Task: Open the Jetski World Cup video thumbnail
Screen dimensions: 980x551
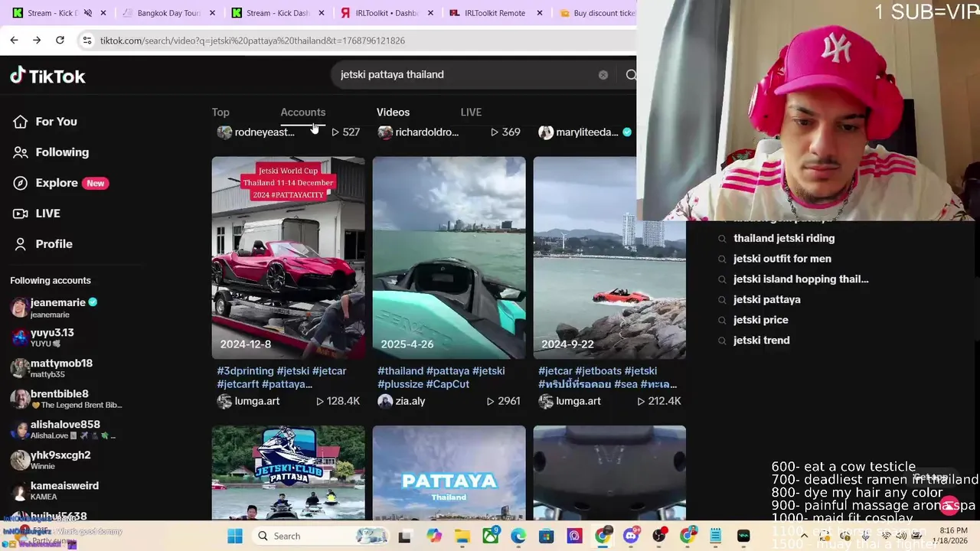Action: pyautogui.click(x=288, y=258)
